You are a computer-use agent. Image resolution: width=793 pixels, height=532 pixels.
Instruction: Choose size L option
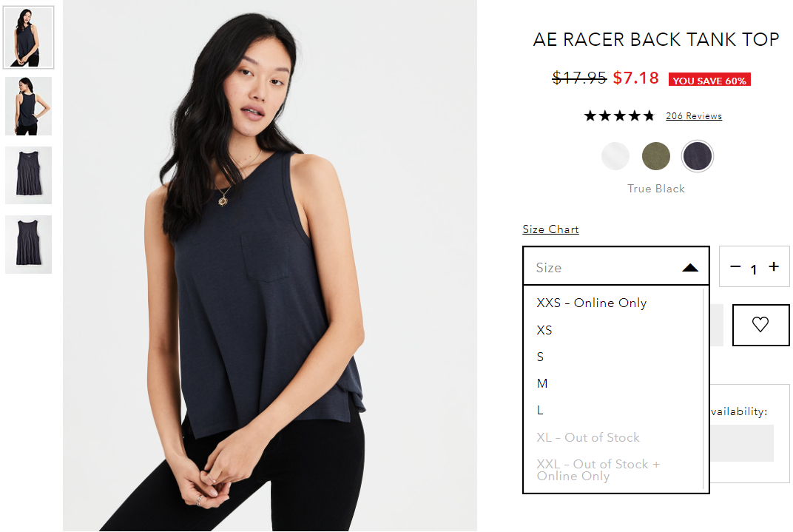click(613, 411)
